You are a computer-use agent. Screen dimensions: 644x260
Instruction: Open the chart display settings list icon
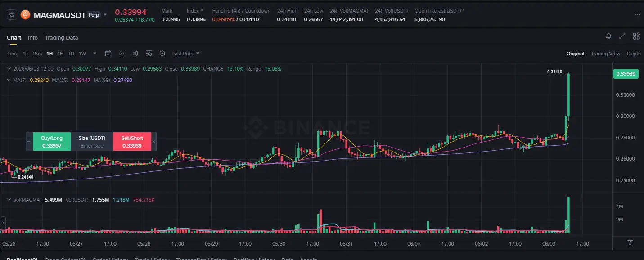coord(149,54)
